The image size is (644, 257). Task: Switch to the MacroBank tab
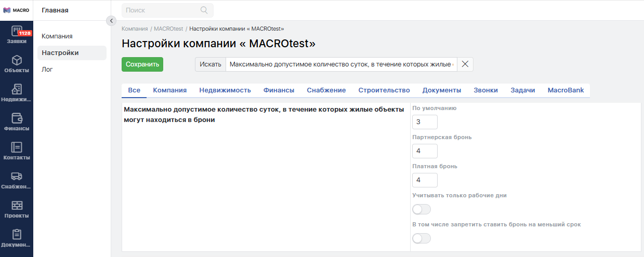tap(566, 90)
